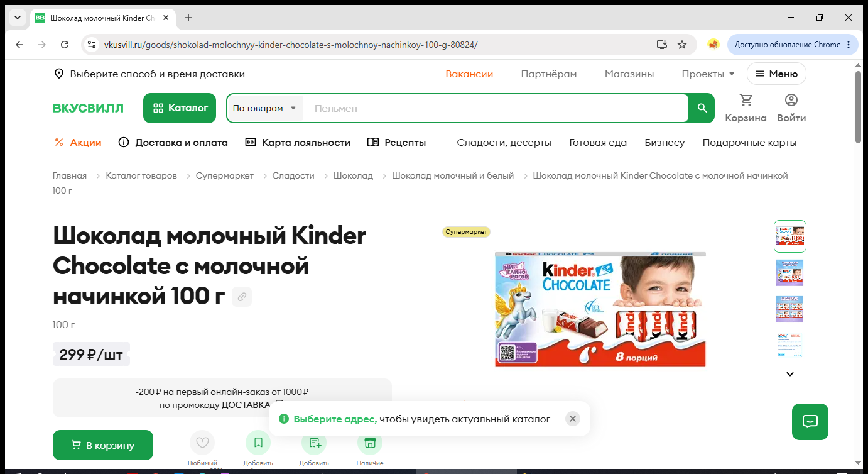This screenshot has height=474, width=868.
Task: Select Готовая еда in the nav bar
Action: click(x=598, y=142)
